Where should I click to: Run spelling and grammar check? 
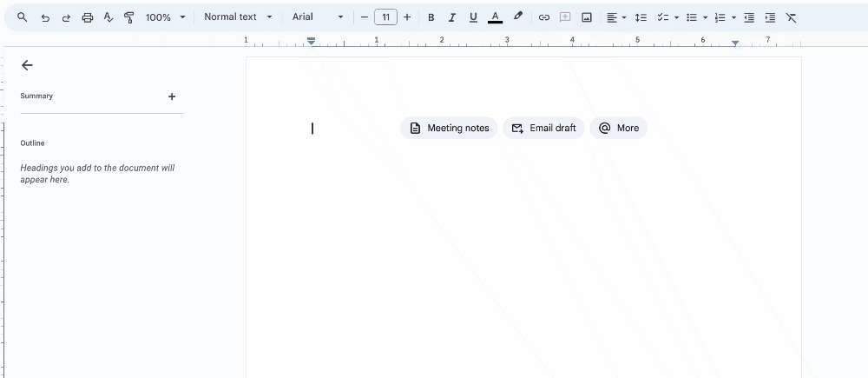pos(108,17)
